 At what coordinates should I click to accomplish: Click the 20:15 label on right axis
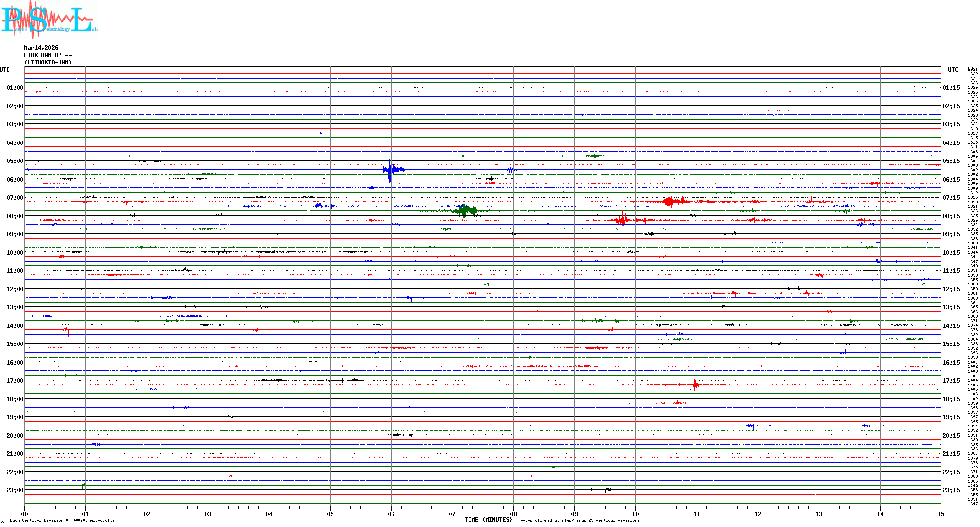[x=951, y=436]
